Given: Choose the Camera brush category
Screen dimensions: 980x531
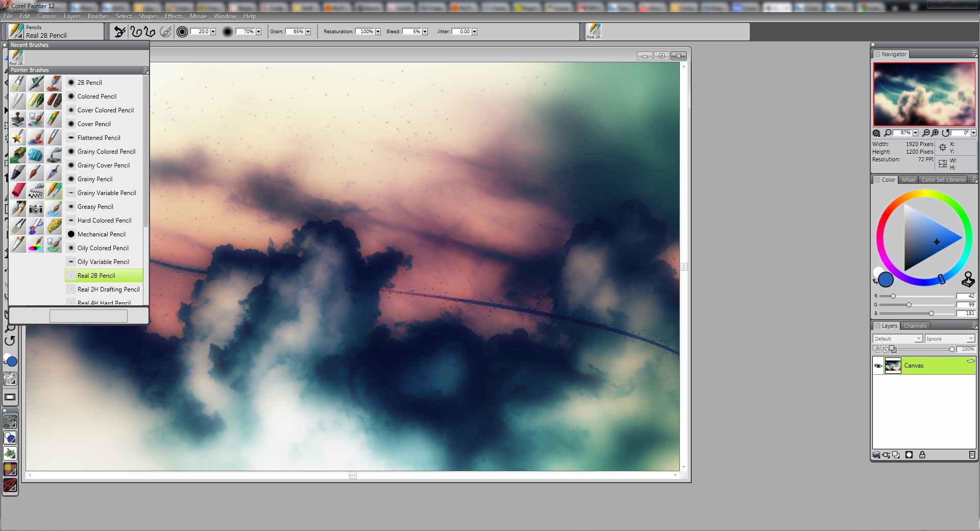Looking at the screenshot, I should 36,208.
